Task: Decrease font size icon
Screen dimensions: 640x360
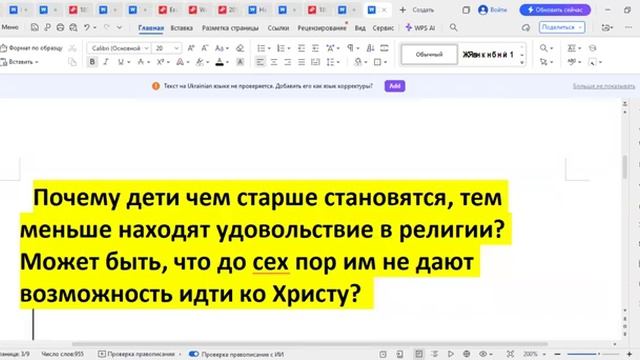Action: [205, 48]
